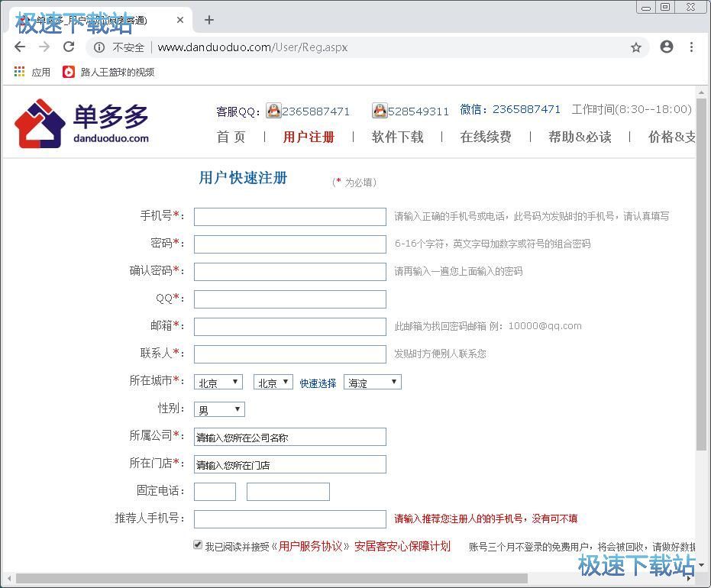Image resolution: width=711 pixels, height=588 pixels.
Task: Click QQ icon beside 528549311
Action: click(x=380, y=110)
